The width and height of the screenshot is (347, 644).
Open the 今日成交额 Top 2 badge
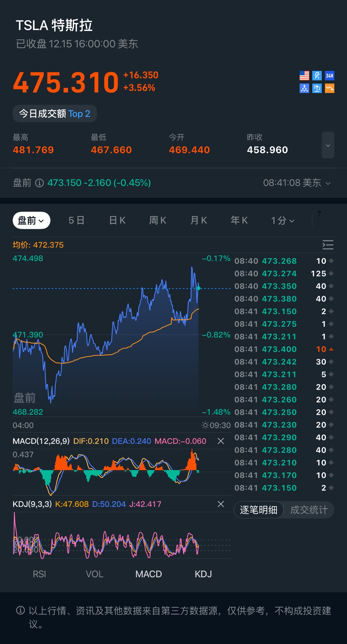[55, 114]
